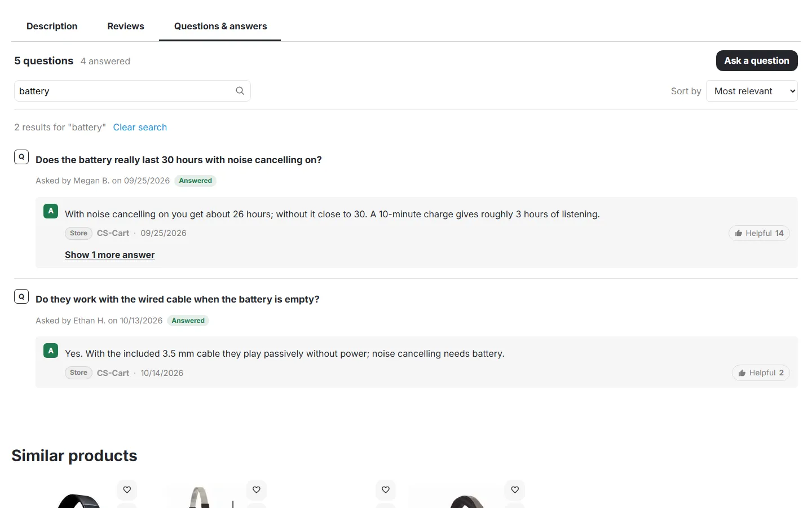Click the CS-Cart name on the 10/14/2026 answer
The width and height of the screenshot is (812, 508).
point(113,373)
